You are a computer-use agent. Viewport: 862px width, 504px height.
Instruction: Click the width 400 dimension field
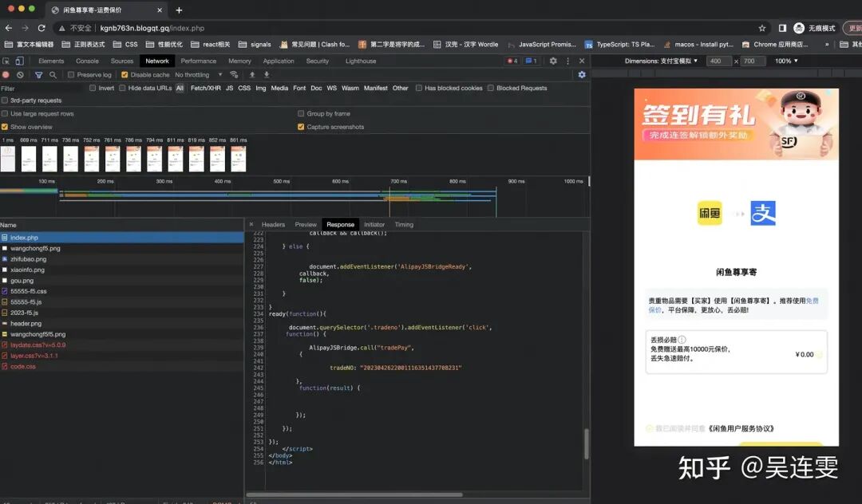(x=718, y=61)
